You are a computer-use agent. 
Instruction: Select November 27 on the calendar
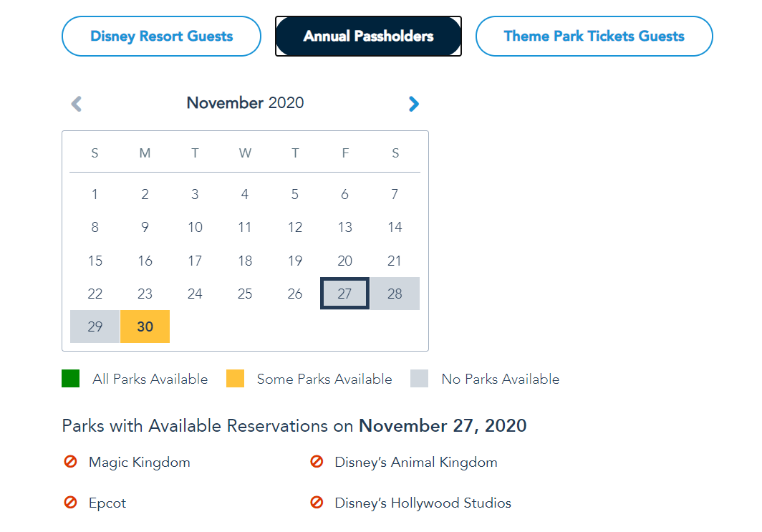click(344, 294)
